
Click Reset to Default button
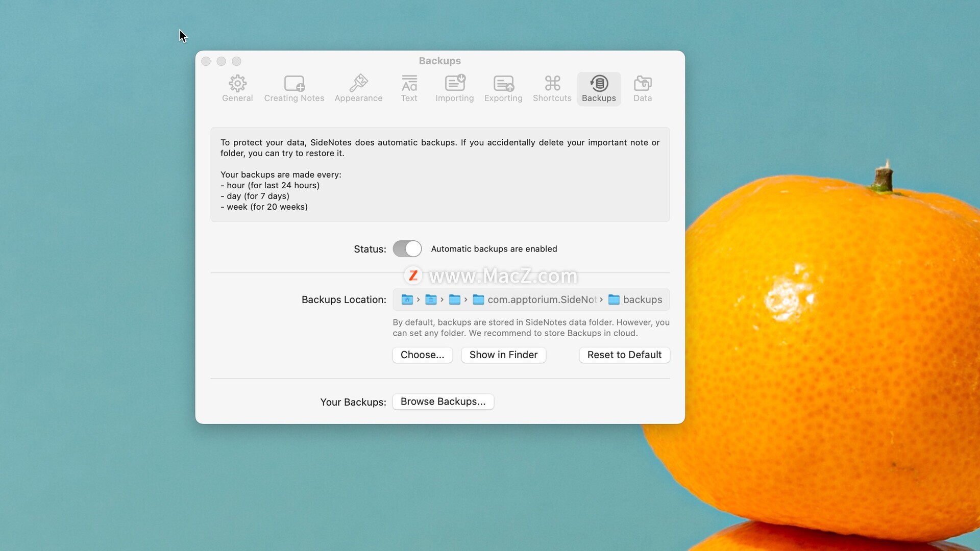(x=624, y=355)
